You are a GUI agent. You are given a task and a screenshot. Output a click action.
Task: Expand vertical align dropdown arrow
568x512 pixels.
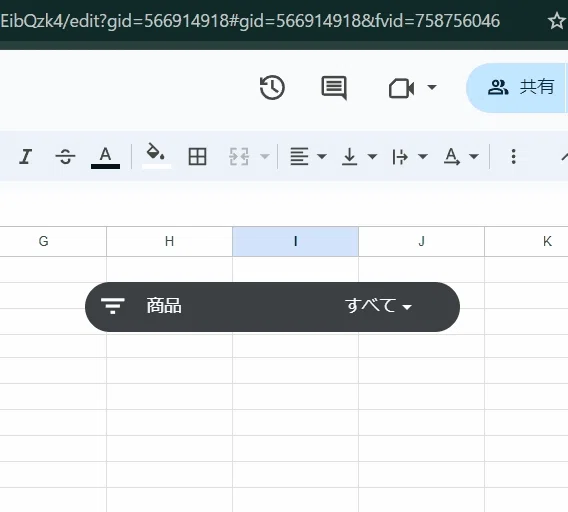[372, 157]
